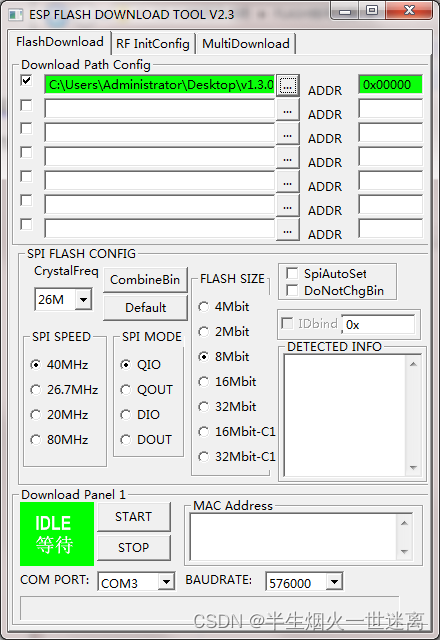The height and width of the screenshot is (640, 440).
Task: Click the Default button
Action: coord(145,307)
